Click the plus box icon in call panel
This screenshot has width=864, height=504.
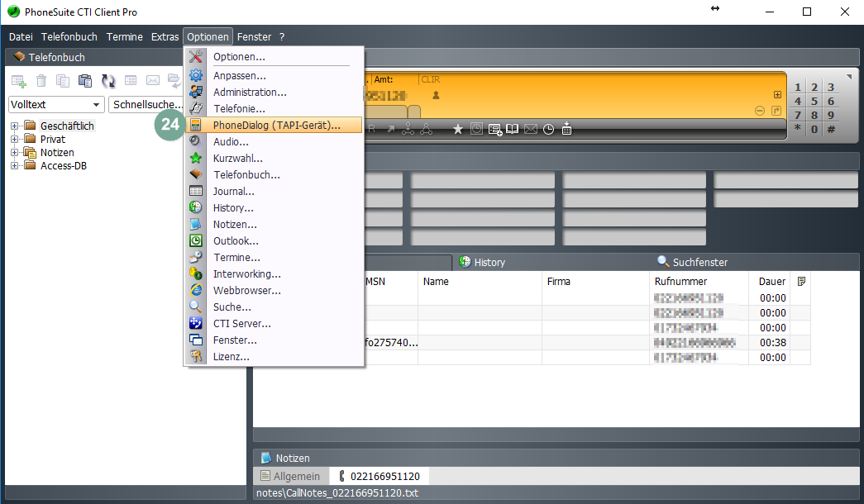pos(776,95)
